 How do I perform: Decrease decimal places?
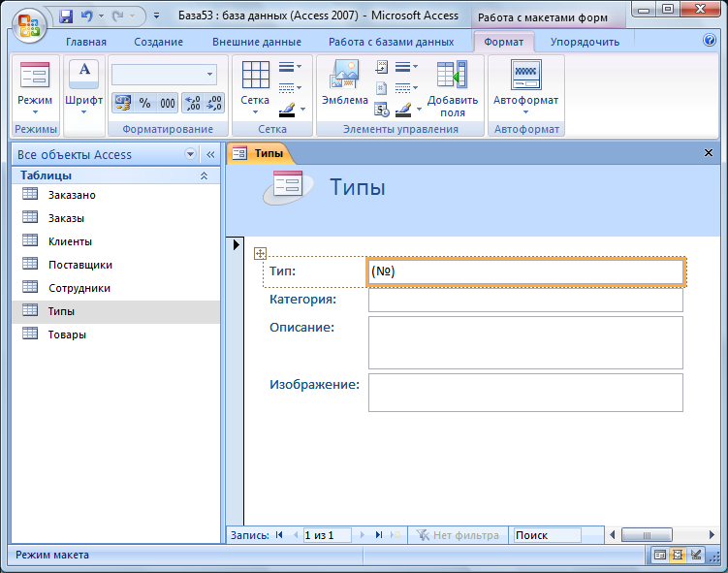(x=214, y=103)
